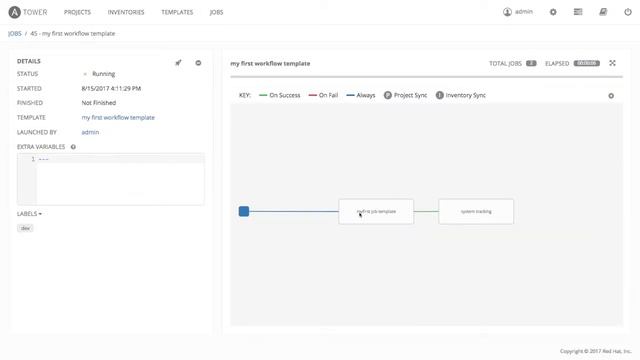This screenshot has width=640, height=360.
Task: Click the dev label tag
Action: tap(25, 228)
